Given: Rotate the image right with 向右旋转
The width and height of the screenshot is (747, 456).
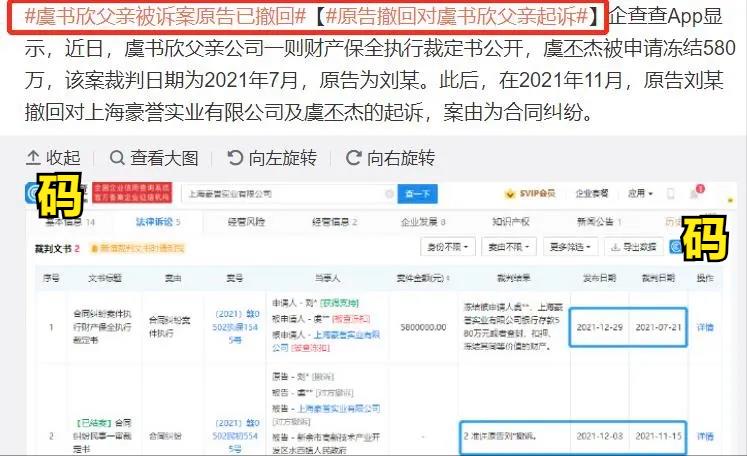Looking at the screenshot, I should (x=390, y=158).
